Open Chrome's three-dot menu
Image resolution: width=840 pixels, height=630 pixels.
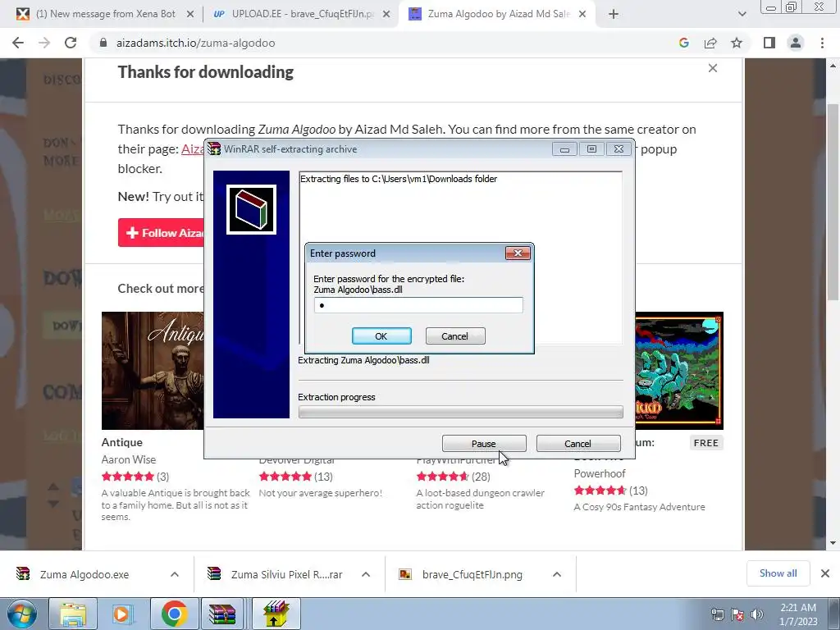(x=822, y=43)
